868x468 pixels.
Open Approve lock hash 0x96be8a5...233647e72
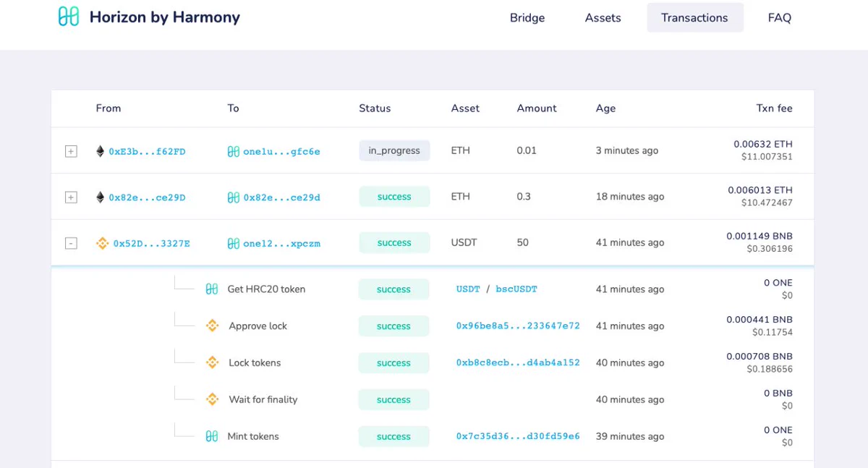pos(518,326)
